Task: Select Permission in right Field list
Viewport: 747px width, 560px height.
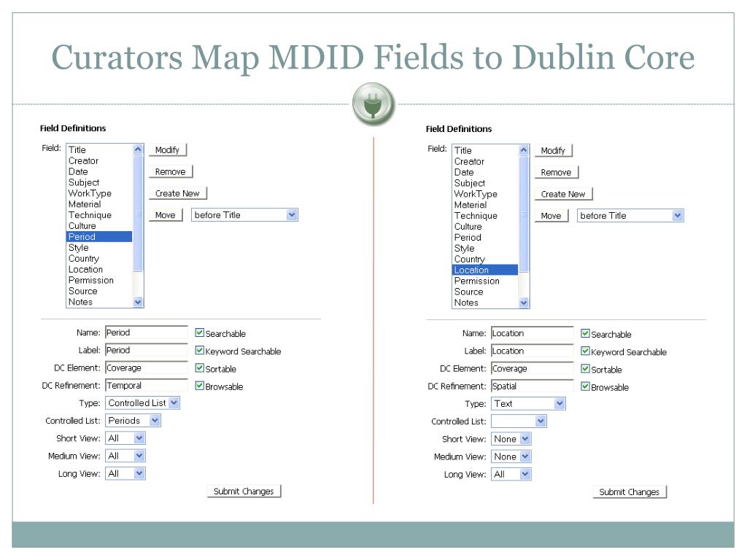Action: coord(485,281)
